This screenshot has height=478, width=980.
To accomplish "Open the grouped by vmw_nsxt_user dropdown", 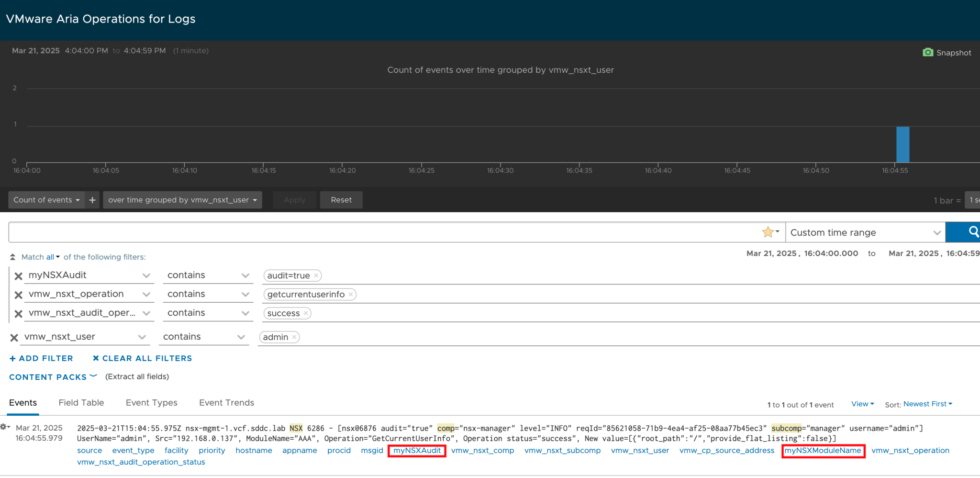I will (x=182, y=200).
